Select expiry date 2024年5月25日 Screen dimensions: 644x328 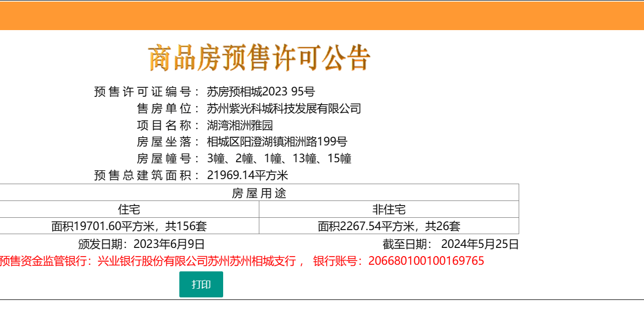480,244
